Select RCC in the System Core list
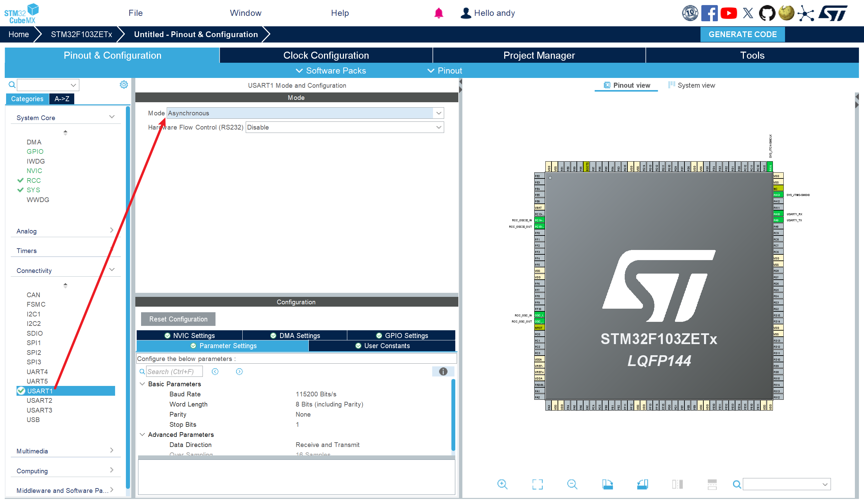This screenshot has height=504, width=864. coord(34,180)
